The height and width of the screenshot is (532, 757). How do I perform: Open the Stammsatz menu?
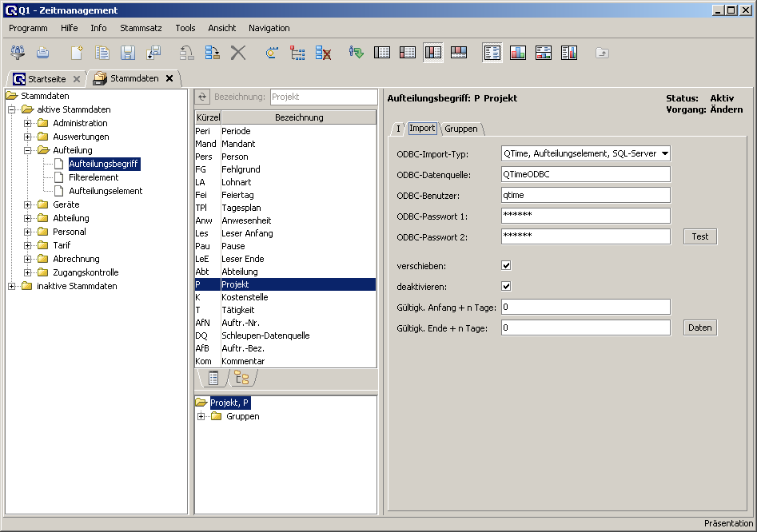[141, 28]
